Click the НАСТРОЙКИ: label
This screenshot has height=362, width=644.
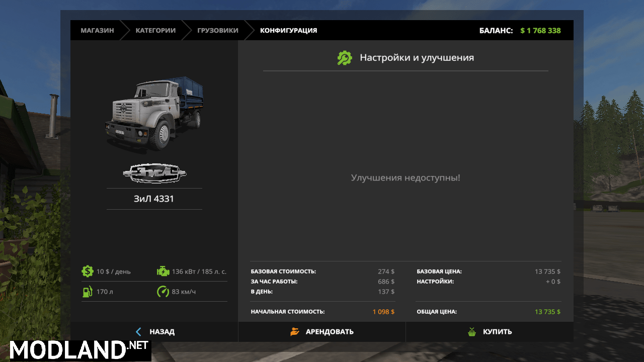435,282
